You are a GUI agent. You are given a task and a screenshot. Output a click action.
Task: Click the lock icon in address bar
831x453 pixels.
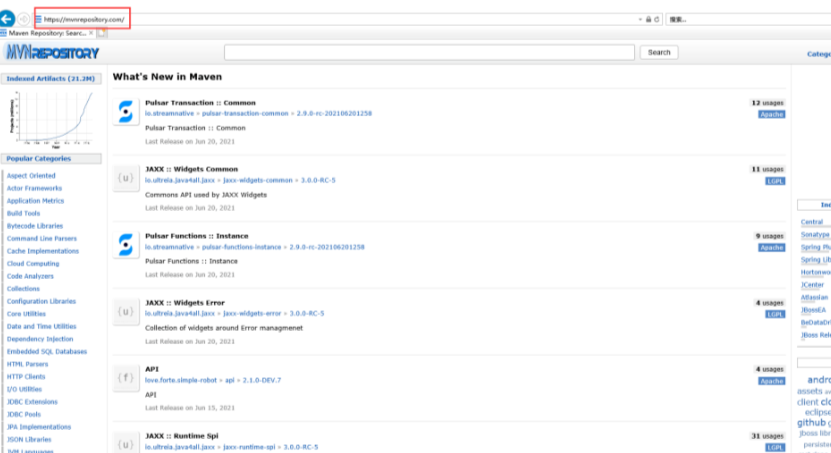coord(648,19)
